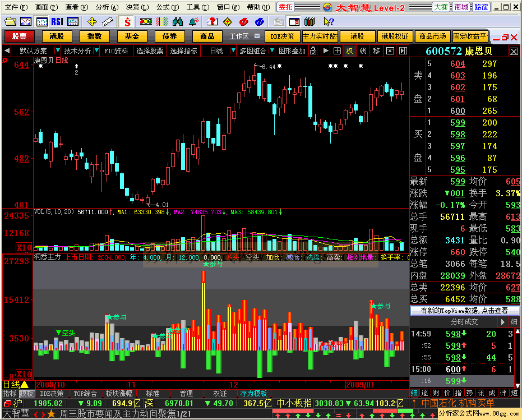Click the blue circular Φ icon
Screen dimensions: 522x420
tap(260, 22)
